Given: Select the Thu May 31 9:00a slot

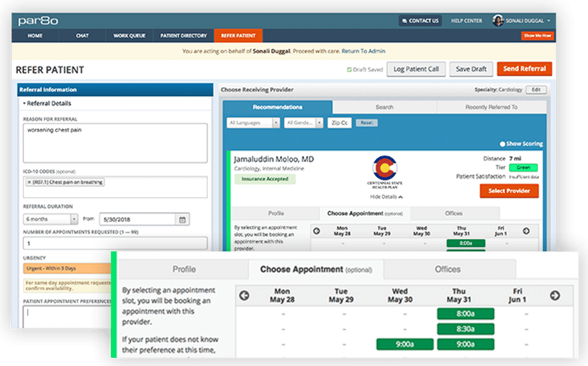Looking at the screenshot, I should tap(466, 344).
